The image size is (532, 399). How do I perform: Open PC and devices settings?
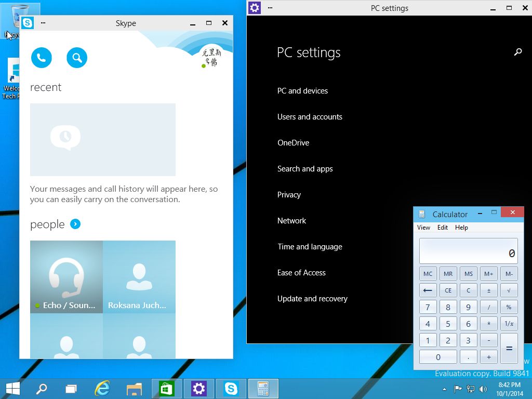[302, 91]
